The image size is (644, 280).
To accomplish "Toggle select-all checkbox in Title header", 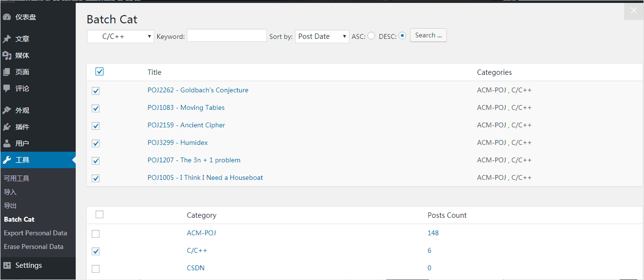I will (99, 72).
